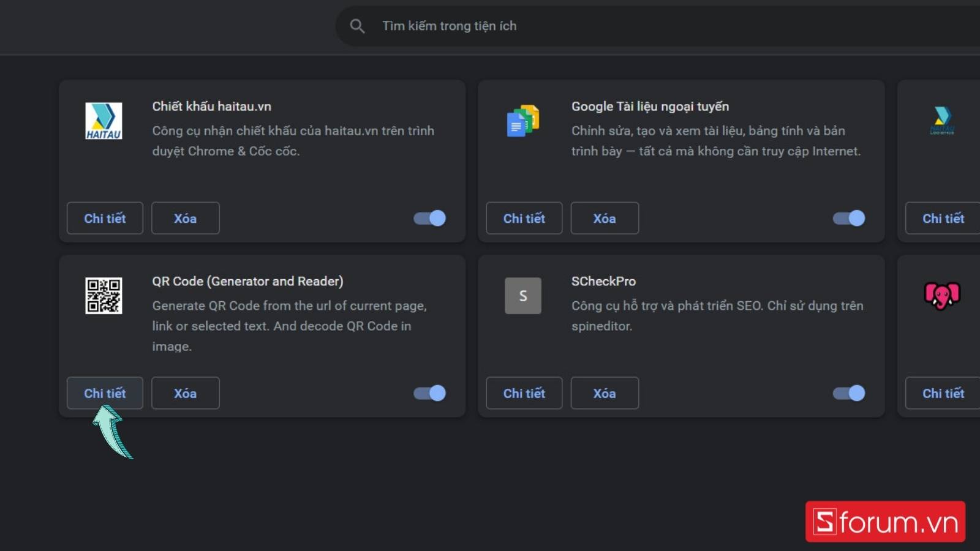Screen dimensions: 980x551
Task: Select the 'SCheckPro' title text
Action: click(x=603, y=281)
